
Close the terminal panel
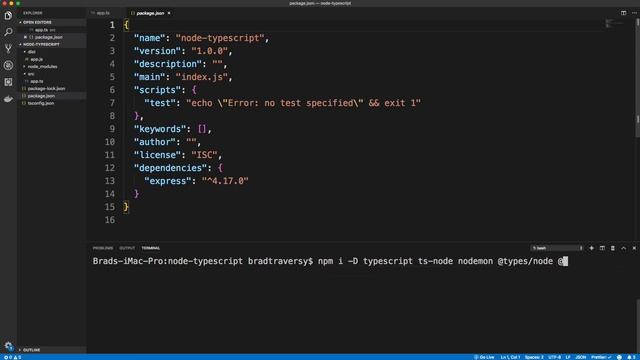point(634,248)
